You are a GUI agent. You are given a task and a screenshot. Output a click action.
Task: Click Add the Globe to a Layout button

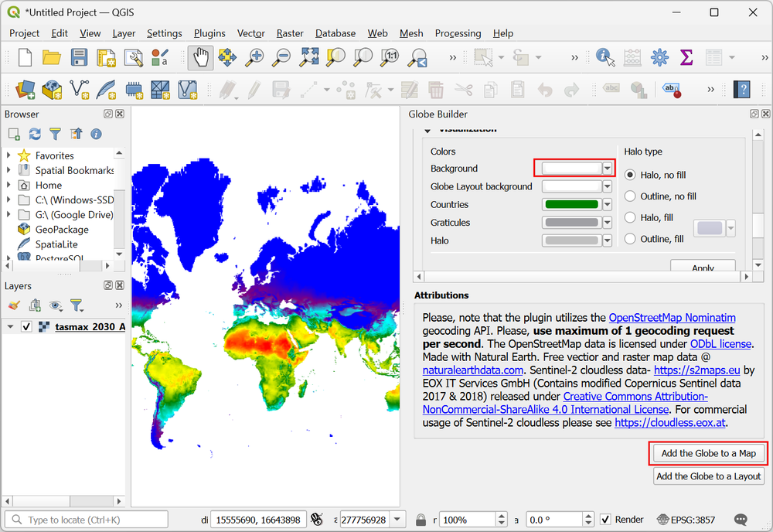point(708,476)
